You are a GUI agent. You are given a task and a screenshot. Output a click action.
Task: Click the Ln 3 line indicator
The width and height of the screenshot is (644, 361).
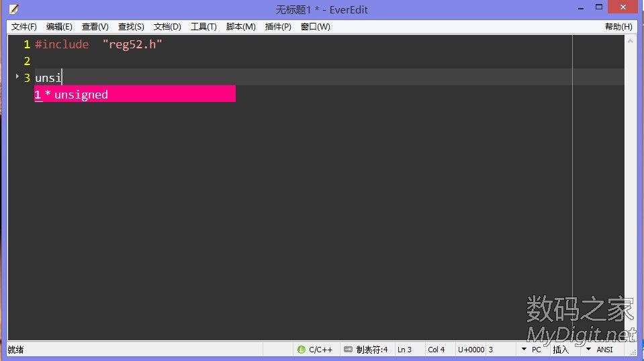(404, 350)
